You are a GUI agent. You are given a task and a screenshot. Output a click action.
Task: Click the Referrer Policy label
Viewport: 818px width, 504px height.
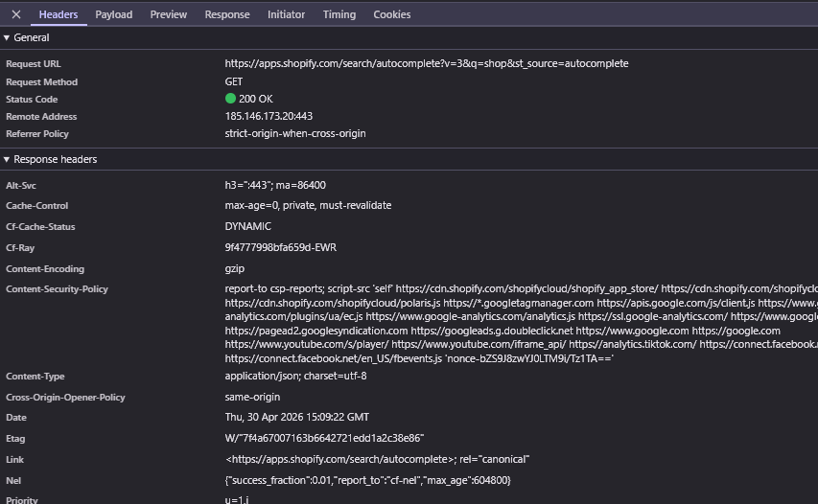(x=37, y=134)
